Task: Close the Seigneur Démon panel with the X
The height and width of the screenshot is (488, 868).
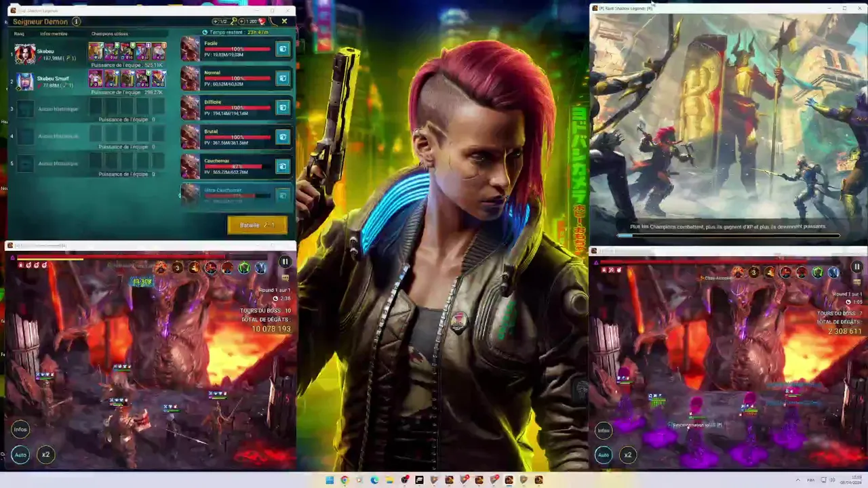Action: click(x=284, y=22)
